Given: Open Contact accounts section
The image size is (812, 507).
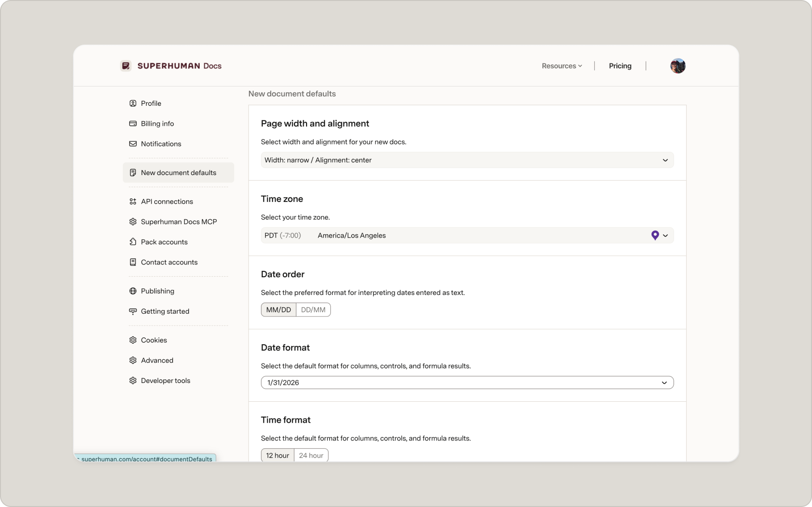Looking at the screenshot, I should tap(169, 262).
